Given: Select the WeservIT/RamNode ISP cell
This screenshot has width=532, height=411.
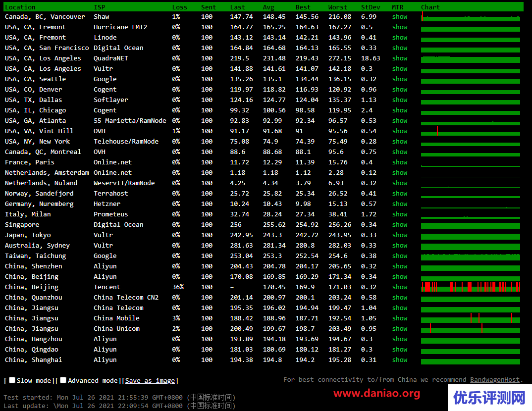Looking at the screenshot, I should pyautogui.click(x=124, y=183).
